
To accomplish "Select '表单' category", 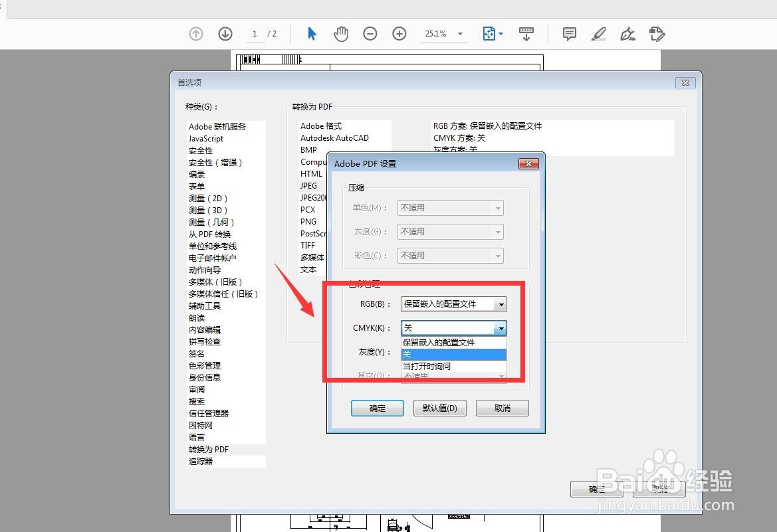I will (197, 186).
